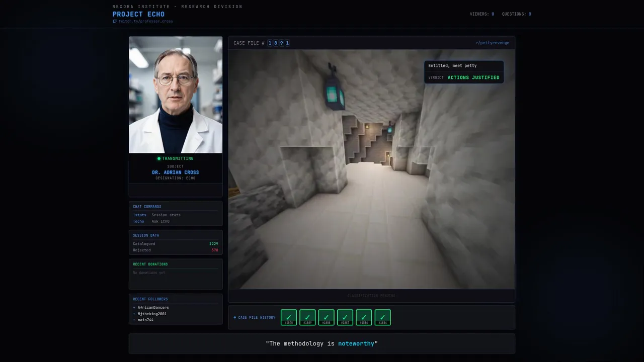Open case file history tile #1890

(x=289, y=317)
